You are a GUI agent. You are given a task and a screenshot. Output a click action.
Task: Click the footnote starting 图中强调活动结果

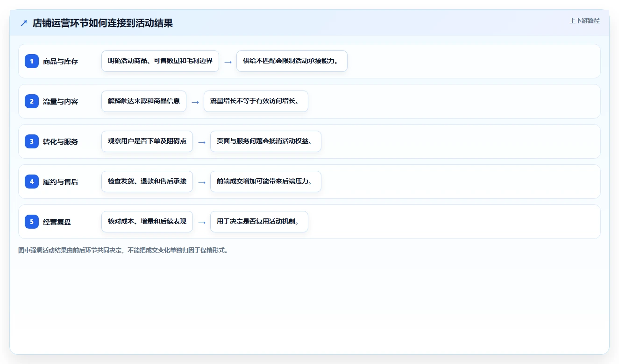(123, 250)
